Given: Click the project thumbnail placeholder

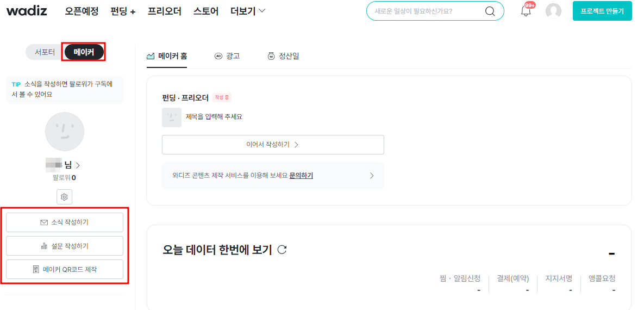Looking at the screenshot, I should tap(172, 117).
